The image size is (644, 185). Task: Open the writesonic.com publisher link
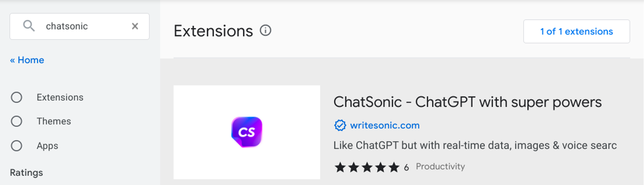pyautogui.click(x=385, y=125)
